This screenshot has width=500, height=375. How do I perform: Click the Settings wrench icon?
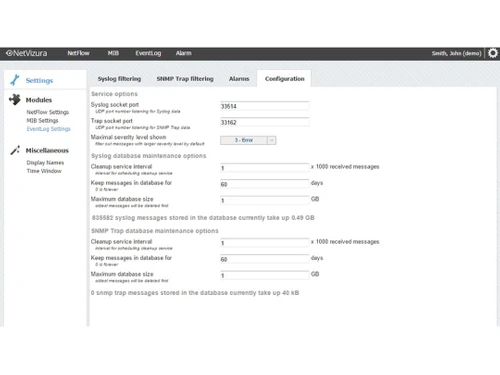pos(15,80)
